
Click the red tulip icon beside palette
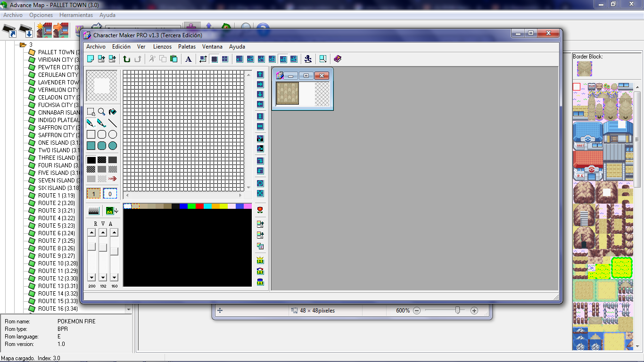(x=260, y=210)
